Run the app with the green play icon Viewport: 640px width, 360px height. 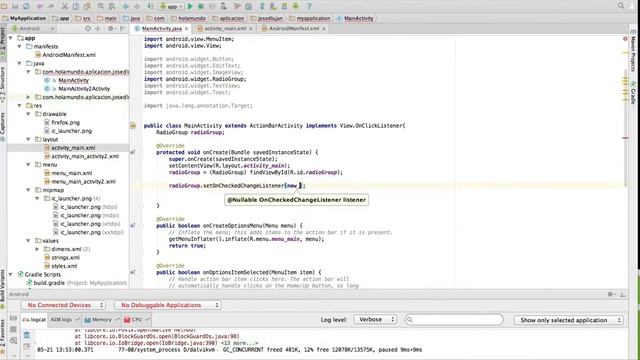tap(190, 6)
